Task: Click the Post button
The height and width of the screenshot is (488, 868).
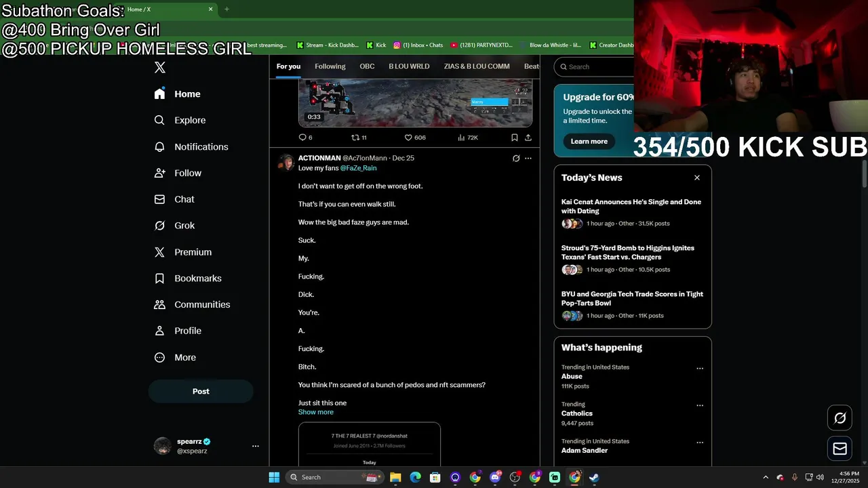Action: (x=201, y=391)
